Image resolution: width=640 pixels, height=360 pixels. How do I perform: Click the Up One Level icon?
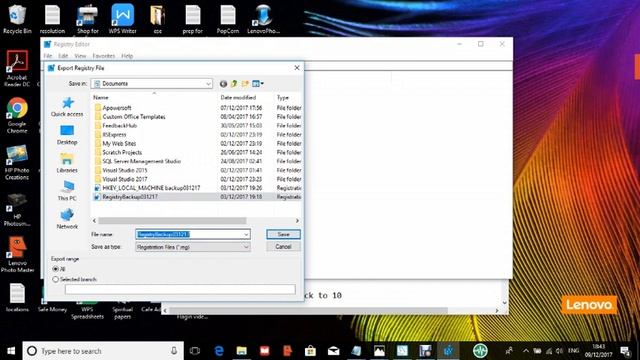234,84
